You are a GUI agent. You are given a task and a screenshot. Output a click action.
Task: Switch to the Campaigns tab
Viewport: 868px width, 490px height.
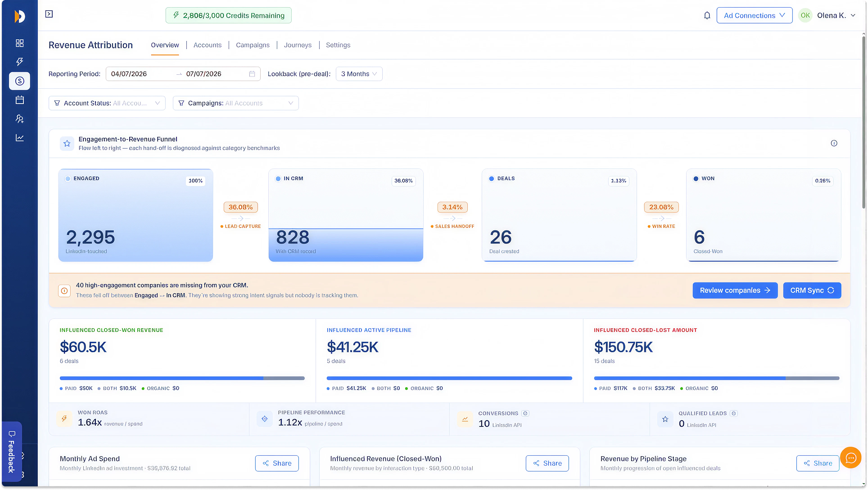pos(253,45)
